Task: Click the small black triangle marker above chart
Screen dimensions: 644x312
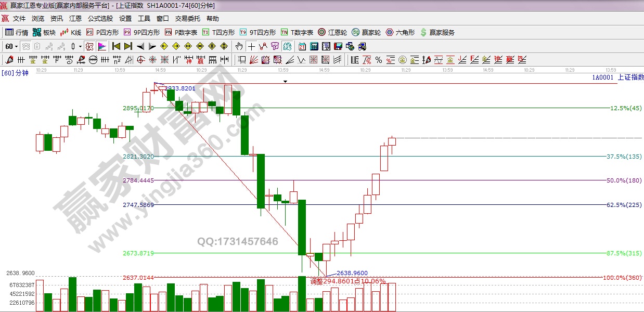Action: coord(285,82)
